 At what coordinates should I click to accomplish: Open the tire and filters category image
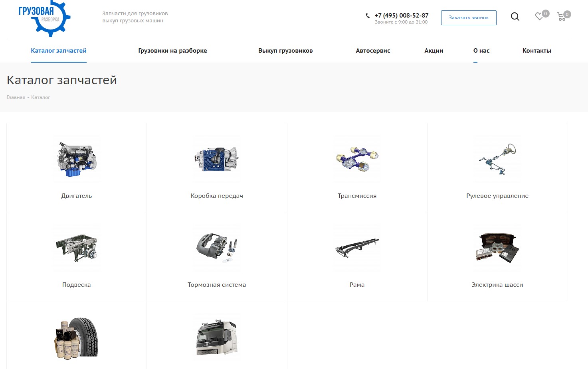pyautogui.click(x=77, y=337)
